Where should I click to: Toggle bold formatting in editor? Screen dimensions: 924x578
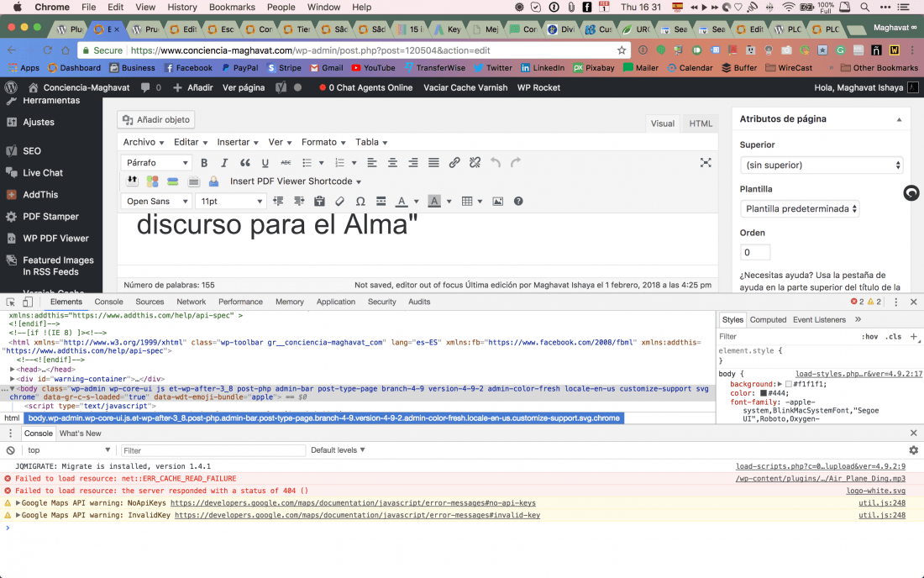tap(204, 163)
